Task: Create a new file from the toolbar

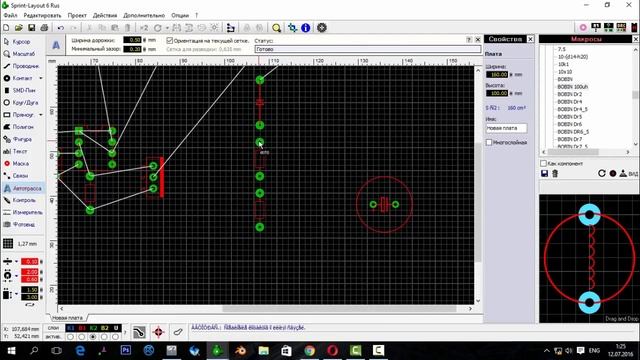Action: click(x=6, y=28)
